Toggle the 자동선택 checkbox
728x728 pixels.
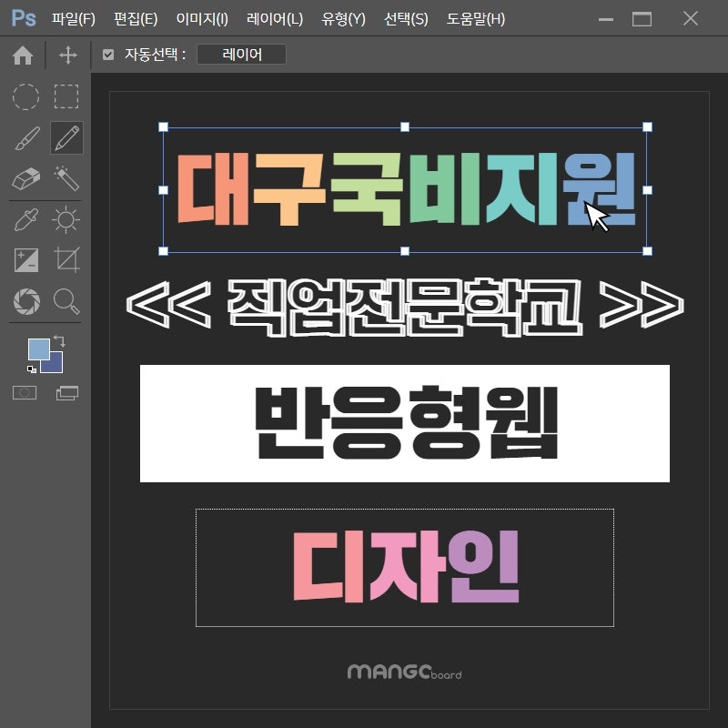(108, 55)
